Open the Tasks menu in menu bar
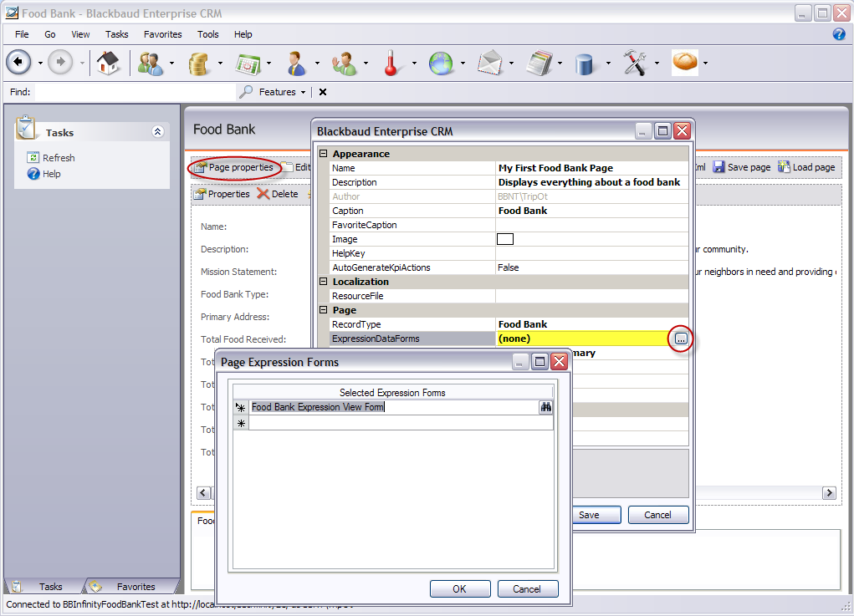Viewport: 854px width, 616px height. click(x=116, y=34)
